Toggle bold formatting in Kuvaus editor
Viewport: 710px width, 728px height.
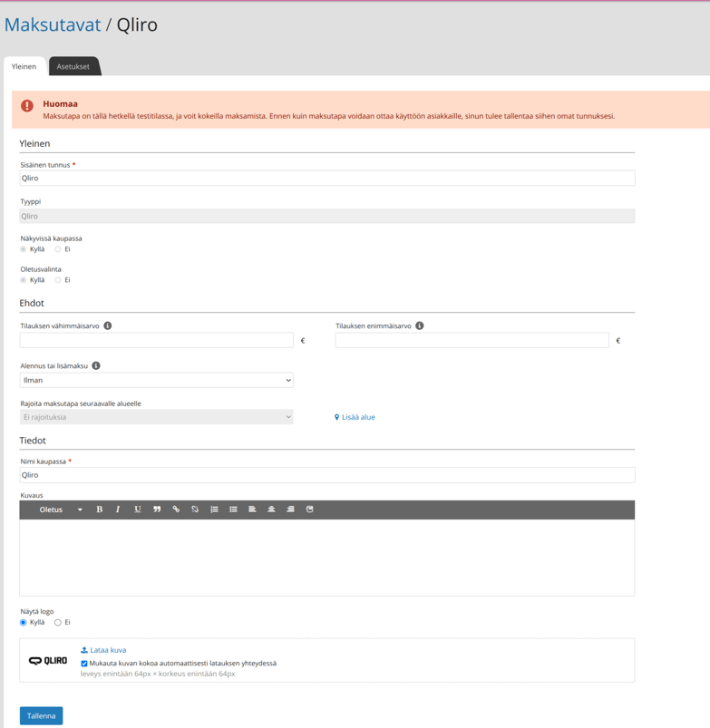[100, 510]
